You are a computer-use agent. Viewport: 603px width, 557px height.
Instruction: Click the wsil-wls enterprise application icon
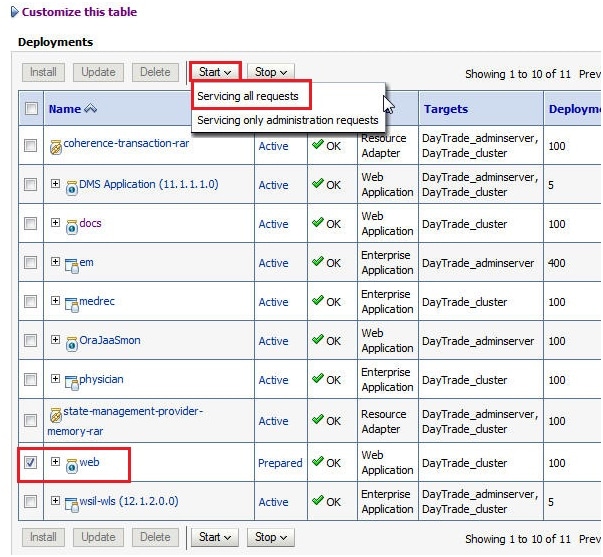point(72,505)
